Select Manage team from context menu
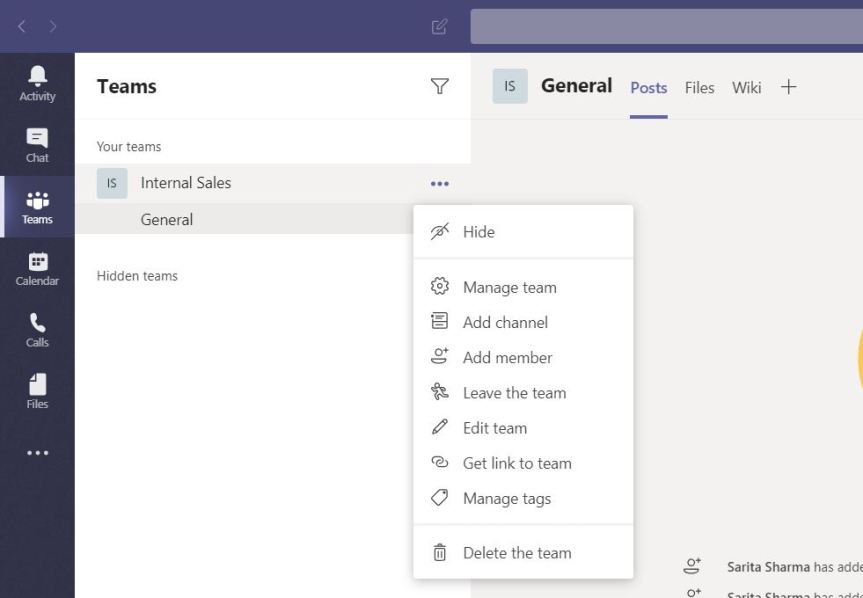The image size is (863, 598). (x=509, y=288)
